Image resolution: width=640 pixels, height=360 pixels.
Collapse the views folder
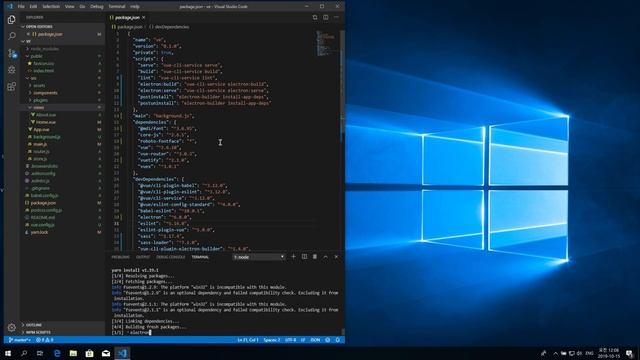(x=38, y=107)
